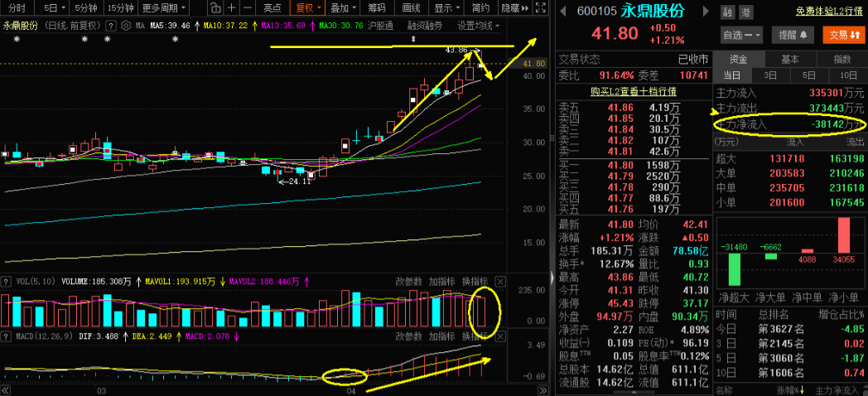
Task: Toggle the 筹码 chip distribution
Action: pyautogui.click(x=377, y=7)
